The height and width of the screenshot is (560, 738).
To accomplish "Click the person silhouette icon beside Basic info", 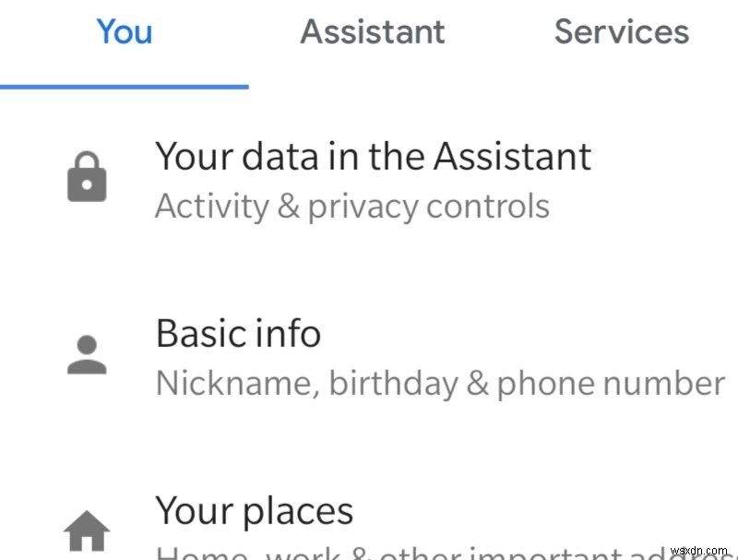I will coord(86,355).
